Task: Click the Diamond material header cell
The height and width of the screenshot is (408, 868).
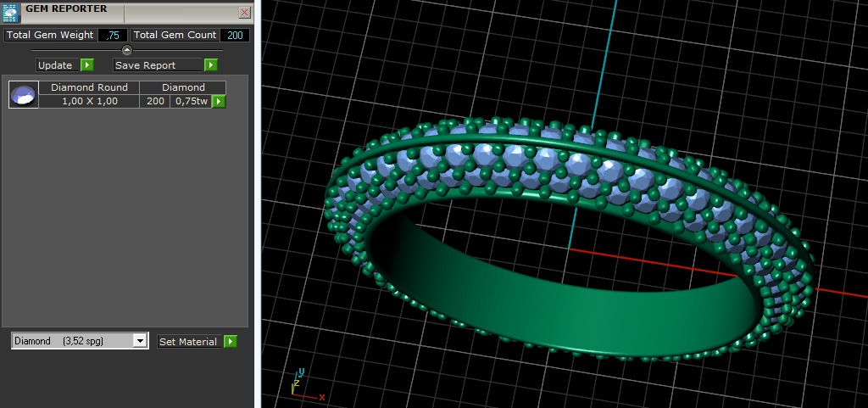Action: pos(183,87)
